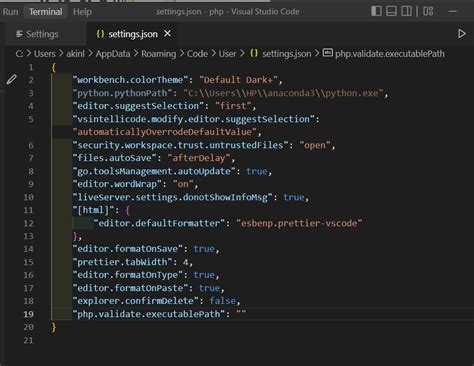Screen dimensions: 474x366
Task: Close the settings.json tab
Action: (167, 34)
